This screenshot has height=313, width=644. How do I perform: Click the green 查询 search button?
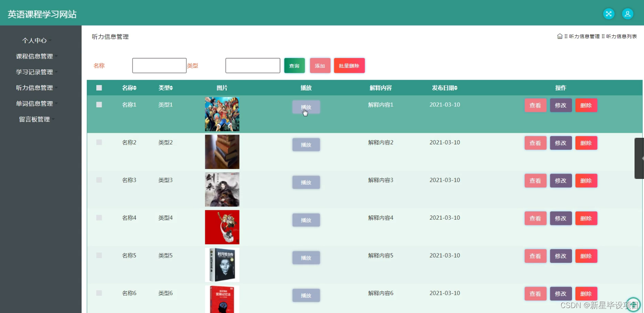(294, 65)
